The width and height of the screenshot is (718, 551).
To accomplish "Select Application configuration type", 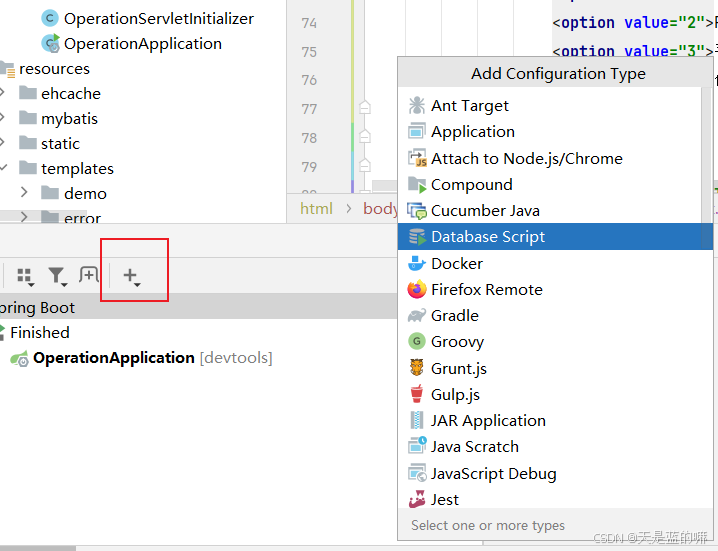I will click(549, 132).
